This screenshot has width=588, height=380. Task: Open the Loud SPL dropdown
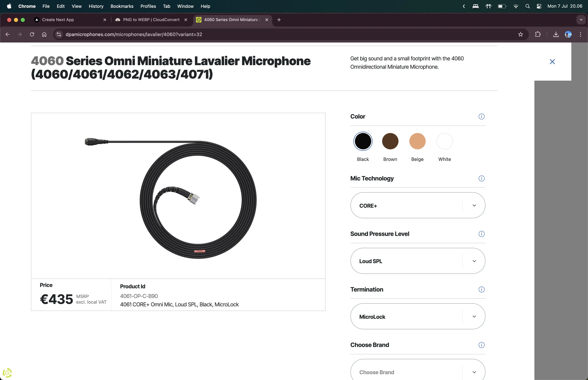tap(418, 261)
